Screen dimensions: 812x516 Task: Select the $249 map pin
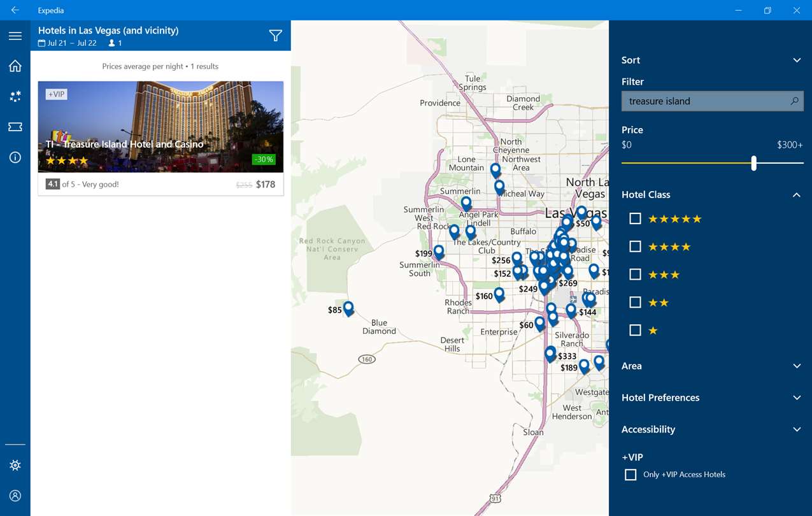click(544, 285)
